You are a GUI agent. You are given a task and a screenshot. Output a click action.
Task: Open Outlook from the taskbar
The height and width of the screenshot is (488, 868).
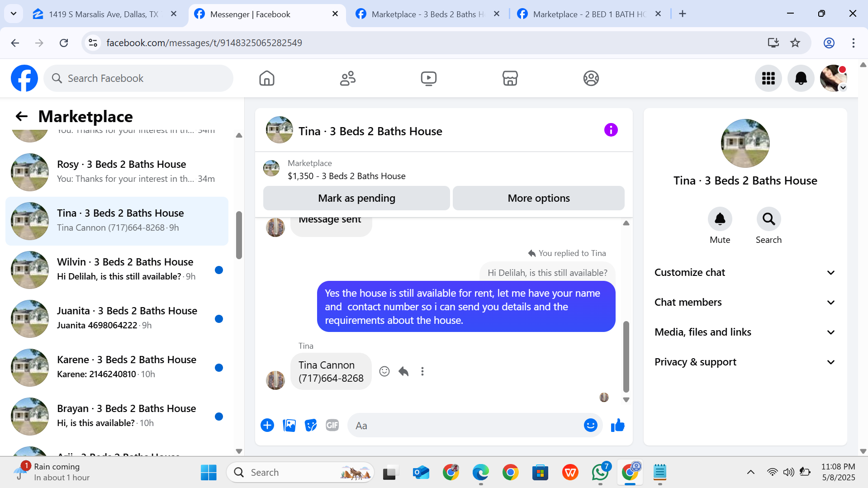(421, 473)
